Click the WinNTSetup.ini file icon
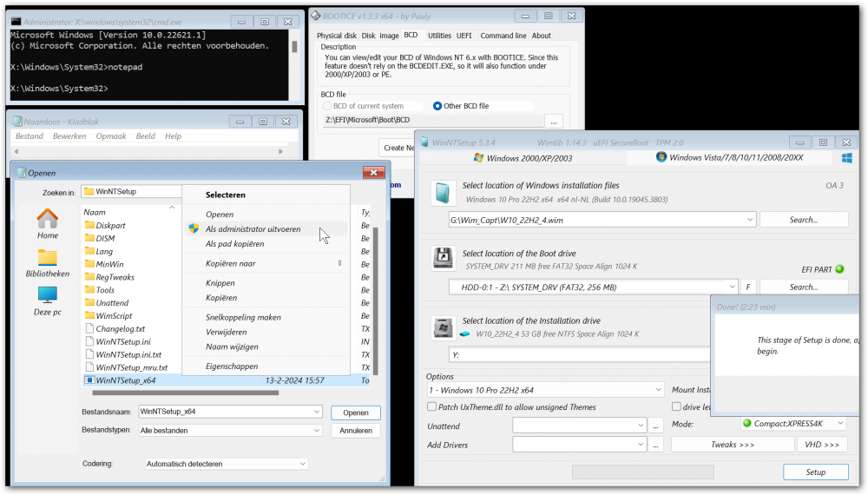This screenshot has width=868, height=495. [x=89, y=341]
